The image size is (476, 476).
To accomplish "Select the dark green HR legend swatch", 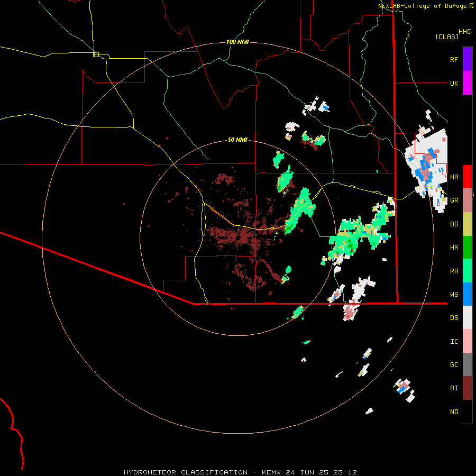I will (x=467, y=248).
